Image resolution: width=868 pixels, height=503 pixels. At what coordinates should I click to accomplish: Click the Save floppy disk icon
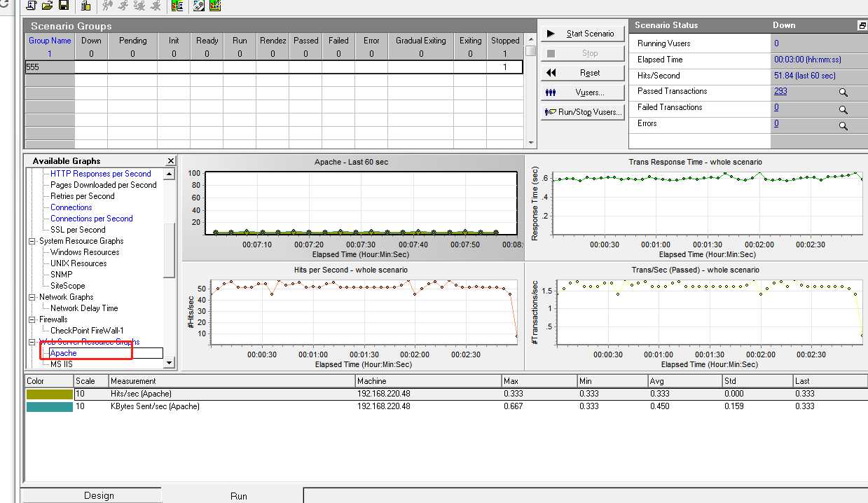click(x=64, y=6)
